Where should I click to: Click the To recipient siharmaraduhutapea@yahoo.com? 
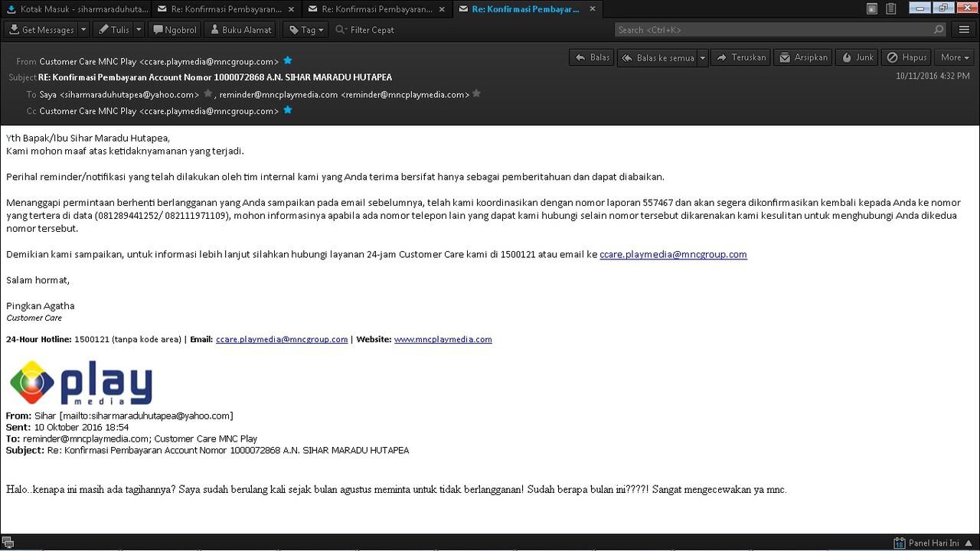coord(119,94)
